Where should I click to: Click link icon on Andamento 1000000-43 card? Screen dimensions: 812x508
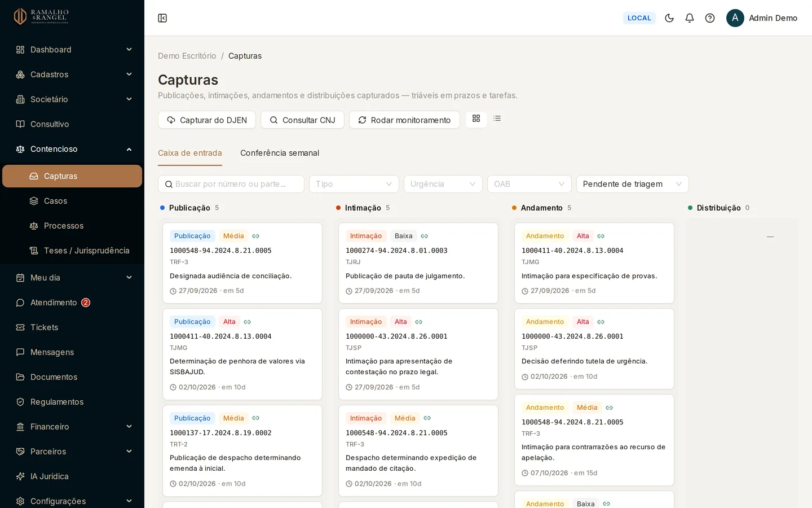point(601,322)
